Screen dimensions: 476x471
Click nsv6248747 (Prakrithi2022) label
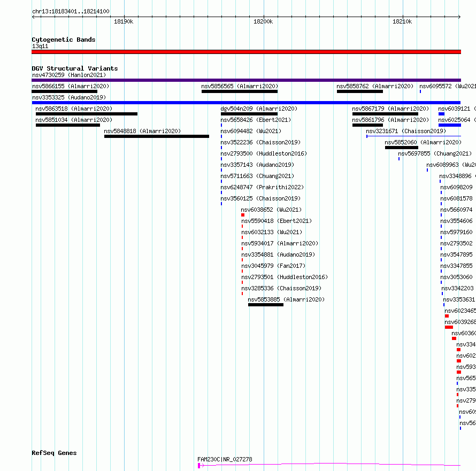tap(262, 187)
